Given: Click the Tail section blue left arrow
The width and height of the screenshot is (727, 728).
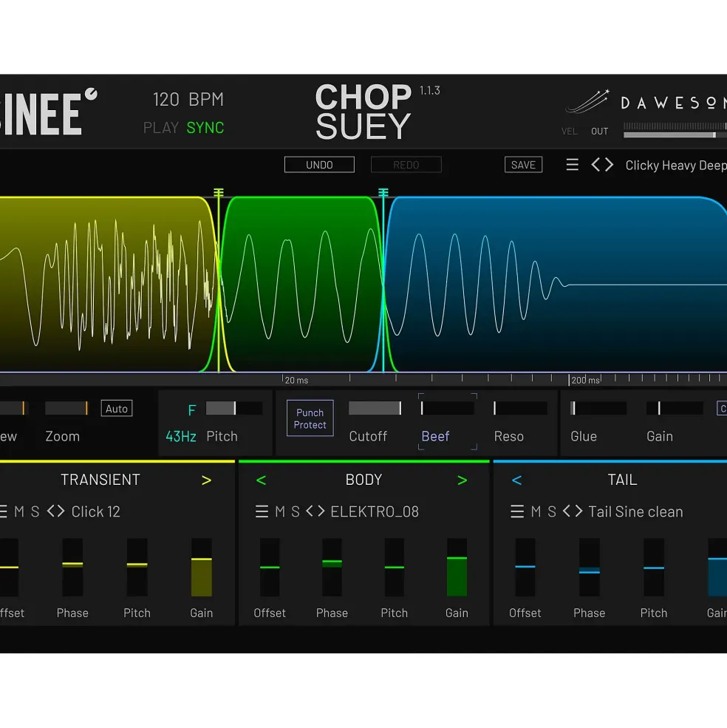Looking at the screenshot, I should 516,480.
